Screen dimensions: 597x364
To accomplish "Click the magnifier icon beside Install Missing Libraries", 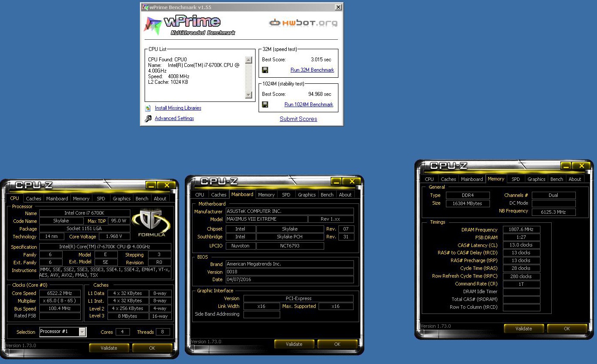I will point(148,108).
